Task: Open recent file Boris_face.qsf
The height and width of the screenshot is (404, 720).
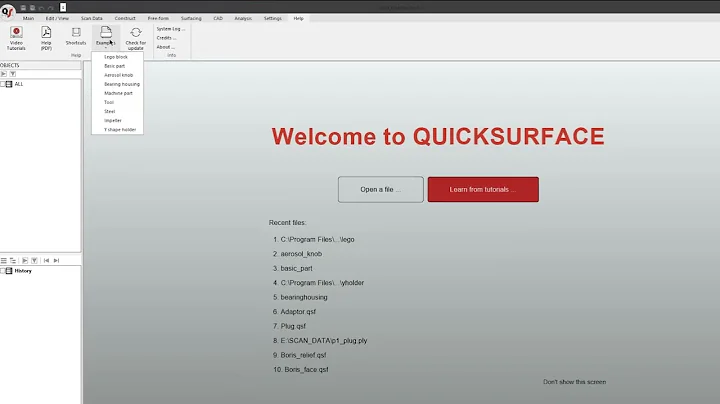Action: point(306,370)
